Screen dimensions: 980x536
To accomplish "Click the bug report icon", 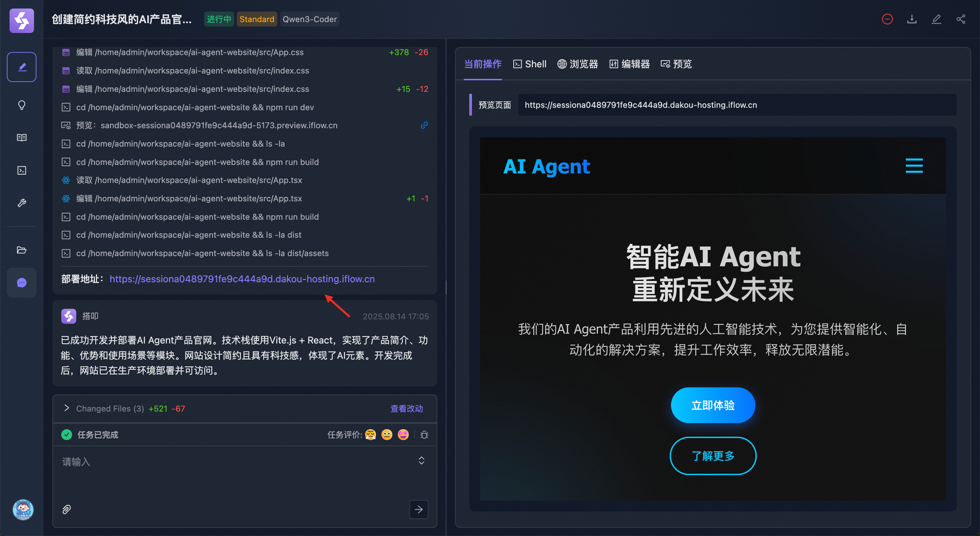I will coord(424,435).
